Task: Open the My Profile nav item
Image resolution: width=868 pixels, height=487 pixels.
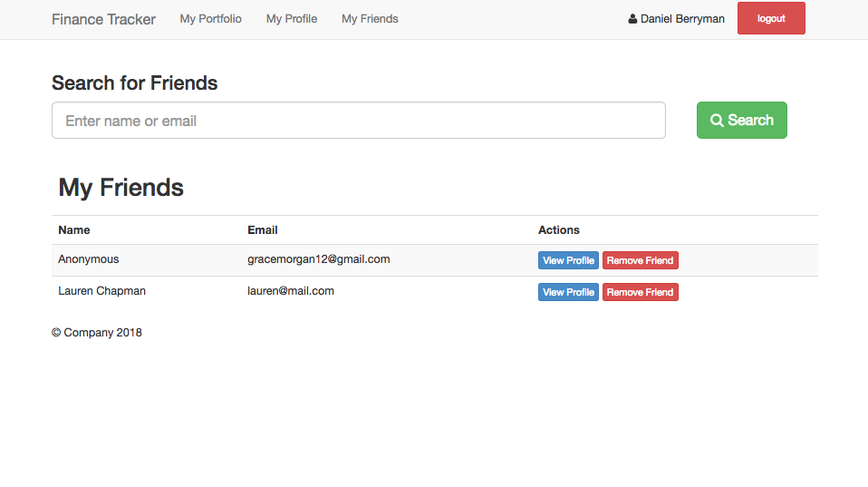Action: 291,19
